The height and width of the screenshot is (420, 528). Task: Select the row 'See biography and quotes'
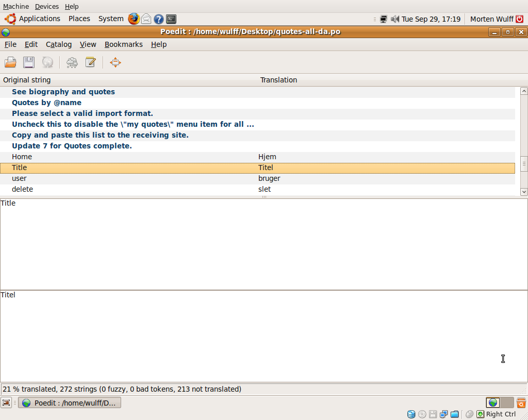(258, 92)
